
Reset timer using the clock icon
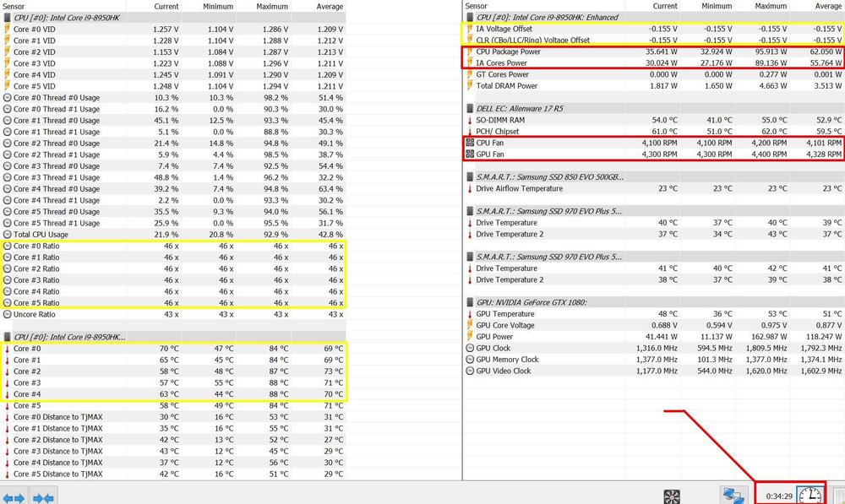tap(810, 496)
